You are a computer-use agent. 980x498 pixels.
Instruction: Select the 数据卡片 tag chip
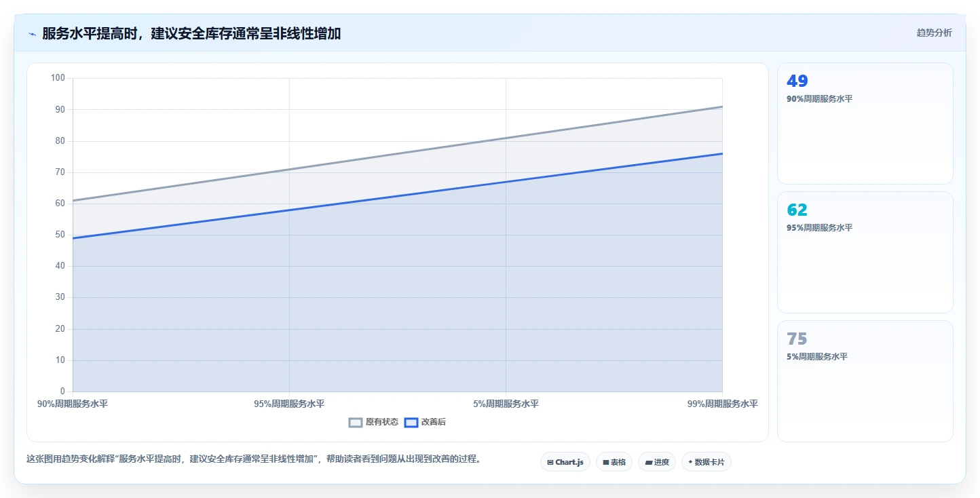(706, 462)
